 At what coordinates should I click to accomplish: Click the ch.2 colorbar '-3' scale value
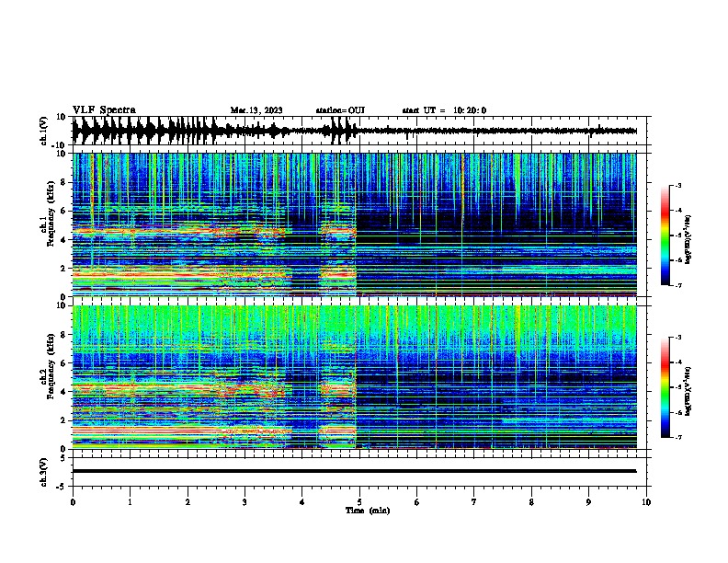point(678,338)
